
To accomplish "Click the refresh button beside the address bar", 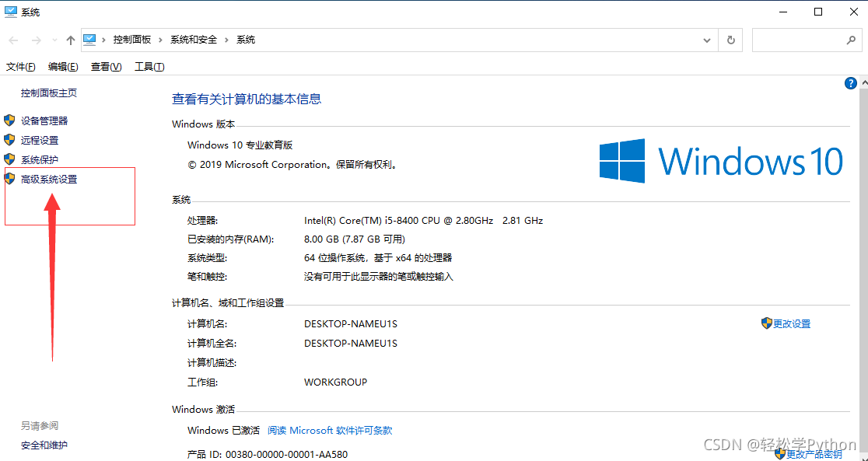I will 730,40.
